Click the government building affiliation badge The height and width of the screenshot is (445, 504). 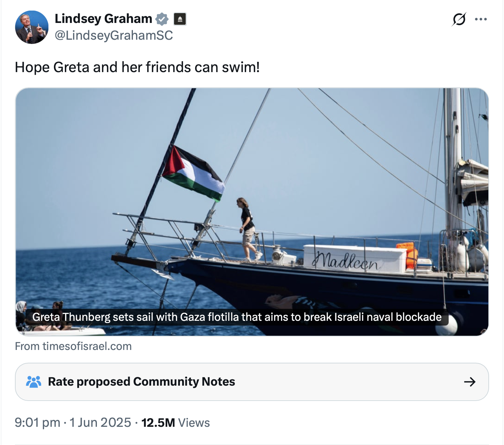[x=180, y=19]
